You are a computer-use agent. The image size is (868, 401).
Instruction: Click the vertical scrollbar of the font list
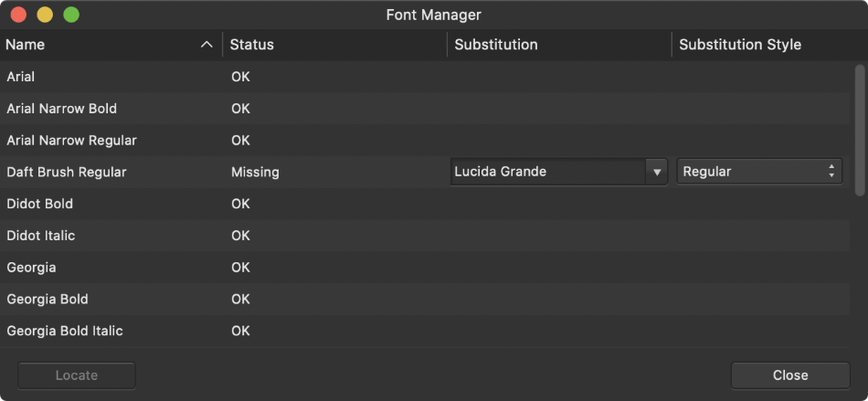859,128
